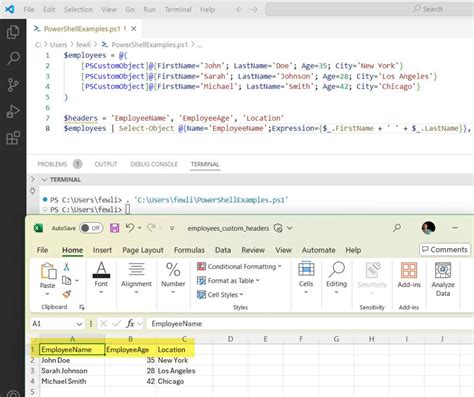Select the Excel Page Layout tab
Screen dimensions: 474x397
pos(143,250)
